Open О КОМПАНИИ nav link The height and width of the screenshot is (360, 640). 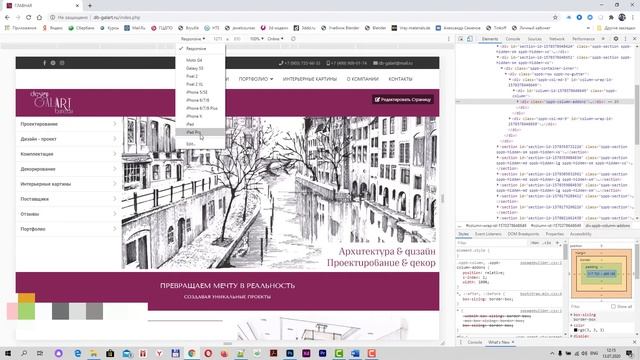coord(362,79)
